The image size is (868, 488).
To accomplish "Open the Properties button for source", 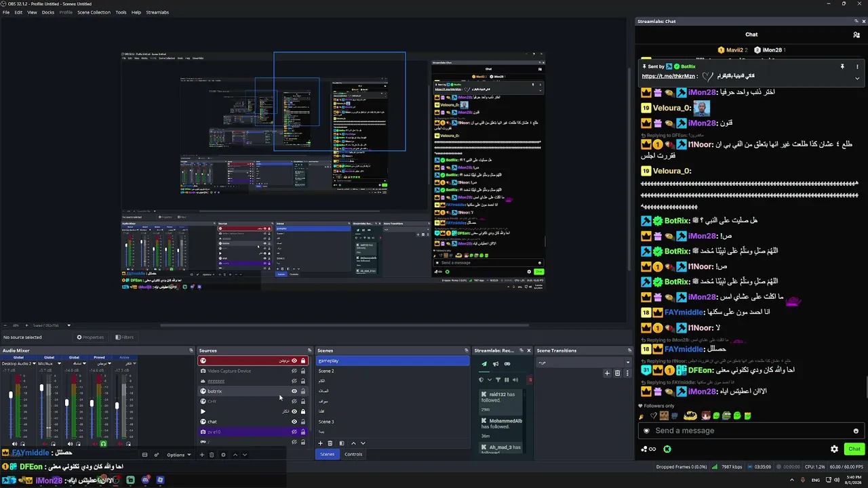I will point(90,337).
